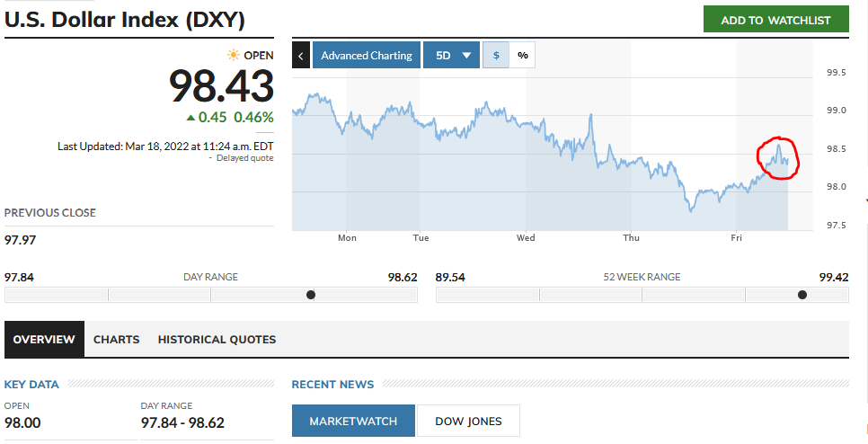Image resolution: width=868 pixels, height=444 pixels.
Task: Click the Thursday lowest dip on chart line
Action: (x=690, y=210)
